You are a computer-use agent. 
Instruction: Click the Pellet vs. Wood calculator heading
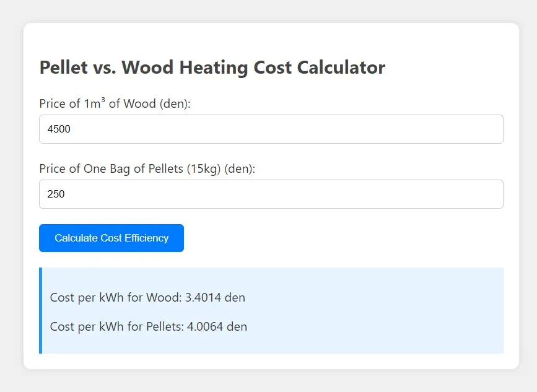212,68
